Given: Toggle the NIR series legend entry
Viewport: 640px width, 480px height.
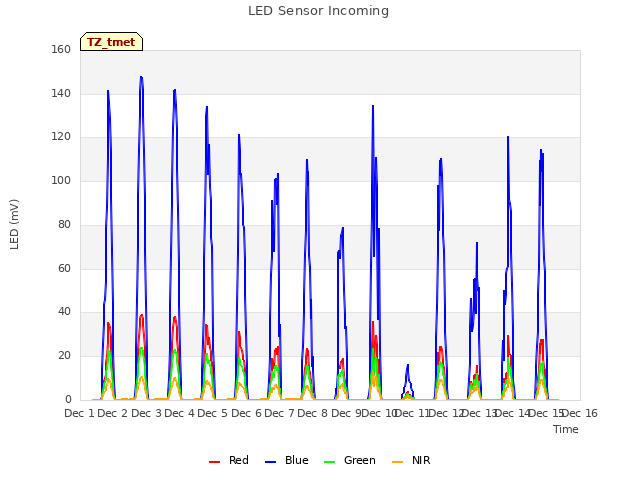Looking at the screenshot, I should (411, 460).
